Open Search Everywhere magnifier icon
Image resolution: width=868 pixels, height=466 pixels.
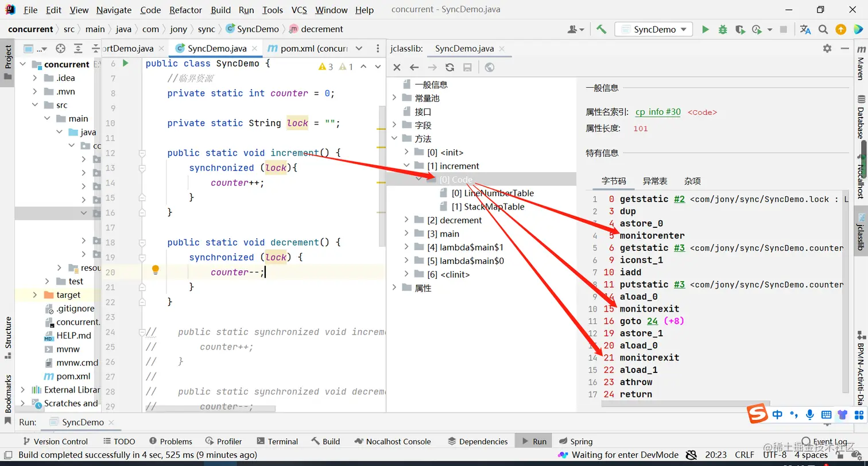[x=823, y=29]
